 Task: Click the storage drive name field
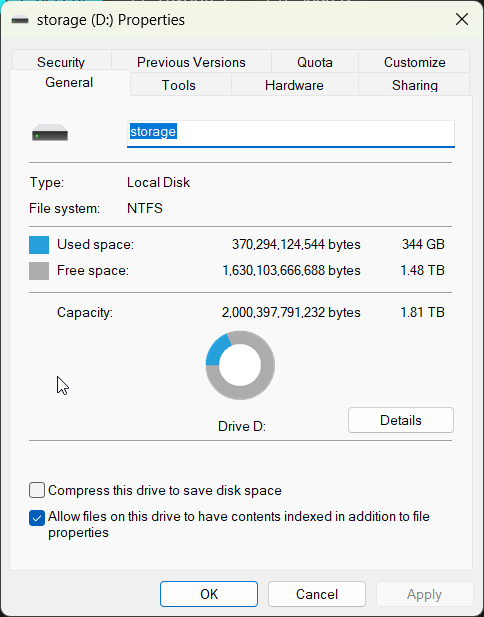[291, 134]
